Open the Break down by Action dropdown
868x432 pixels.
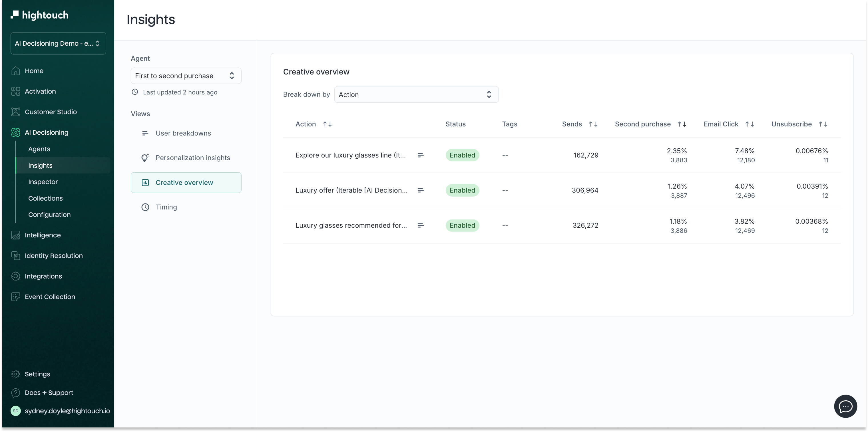point(416,95)
